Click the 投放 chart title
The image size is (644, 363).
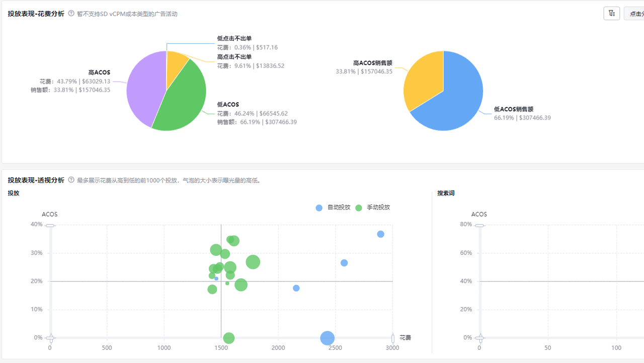tap(14, 193)
